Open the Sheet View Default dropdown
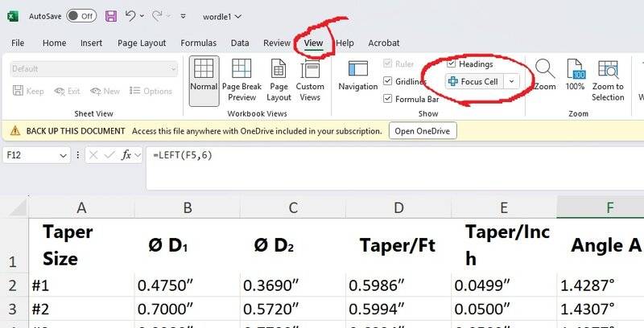 click(x=94, y=69)
